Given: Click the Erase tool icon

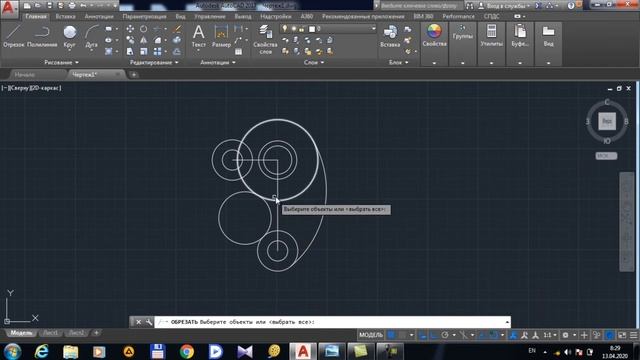Looking at the screenshot, I should click(x=177, y=29).
